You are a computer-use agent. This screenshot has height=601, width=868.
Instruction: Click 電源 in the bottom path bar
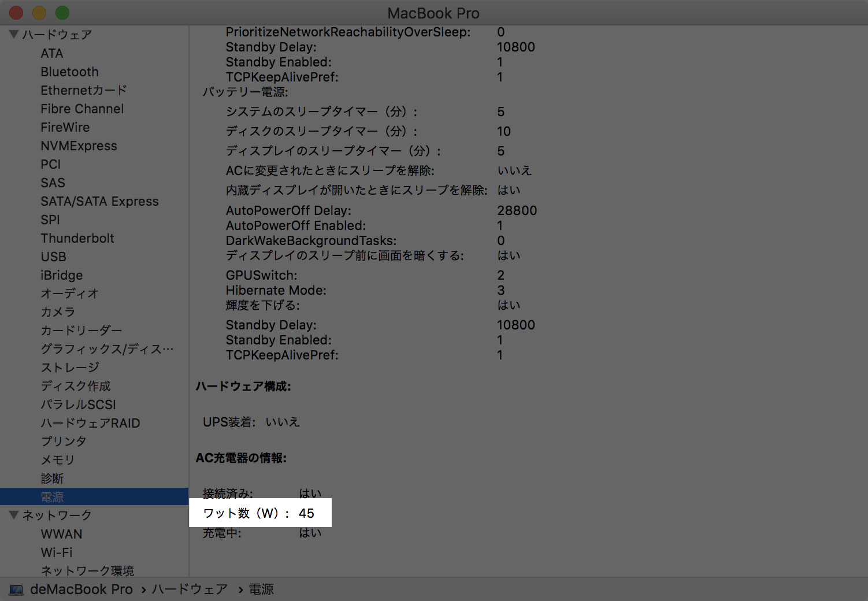click(x=261, y=589)
